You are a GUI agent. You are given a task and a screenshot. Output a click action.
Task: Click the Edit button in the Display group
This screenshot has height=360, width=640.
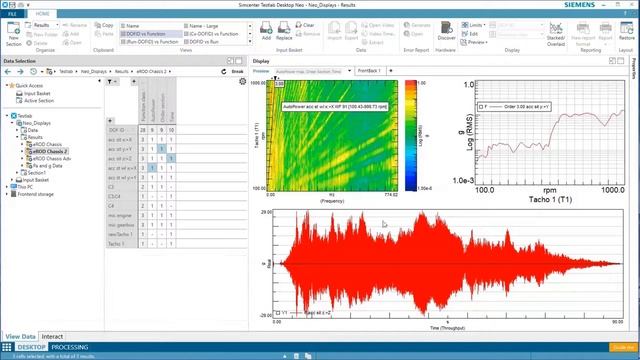tap(470, 34)
